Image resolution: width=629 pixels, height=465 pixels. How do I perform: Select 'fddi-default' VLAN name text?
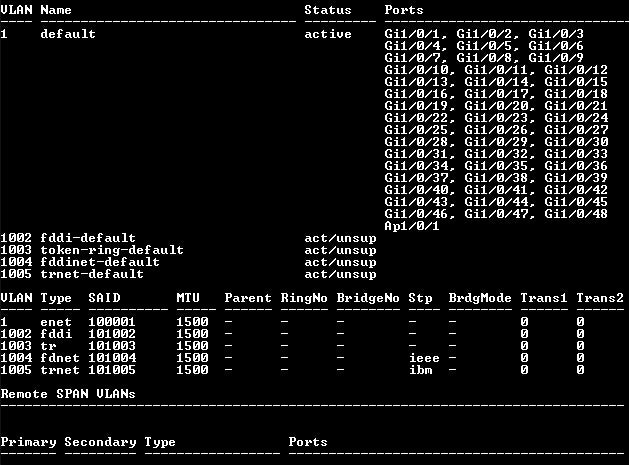tap(88, 238)
